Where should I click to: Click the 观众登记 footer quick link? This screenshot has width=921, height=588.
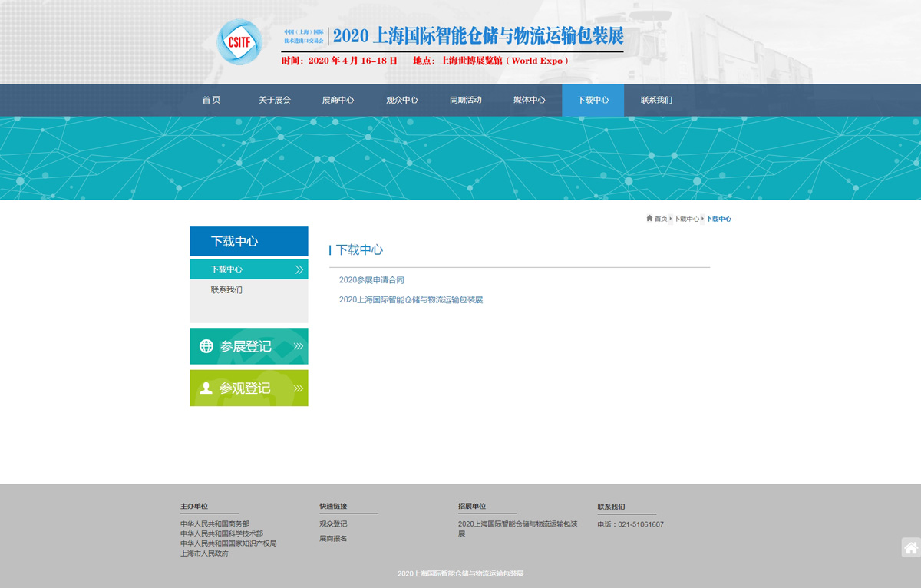coord(333,524)
